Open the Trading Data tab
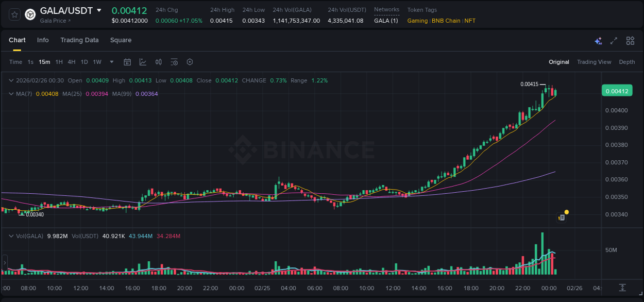 tap(79, 40)
